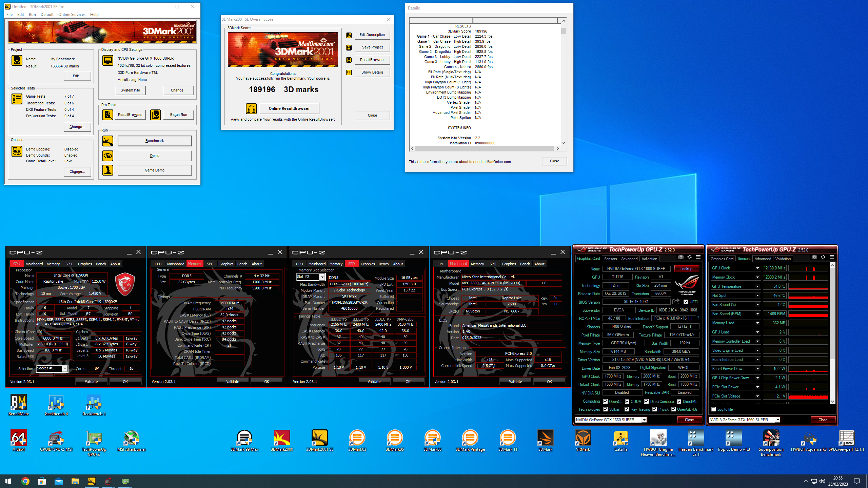The image size is (868, 488).
Task: Expand Memory Clock sensor dropdown
Action: click(x=757, y=277)
